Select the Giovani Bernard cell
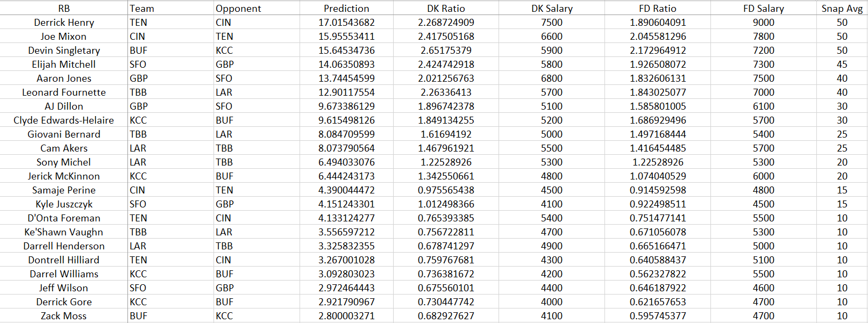The height and width of the screenshot is (323, 868). coord(63,134)
